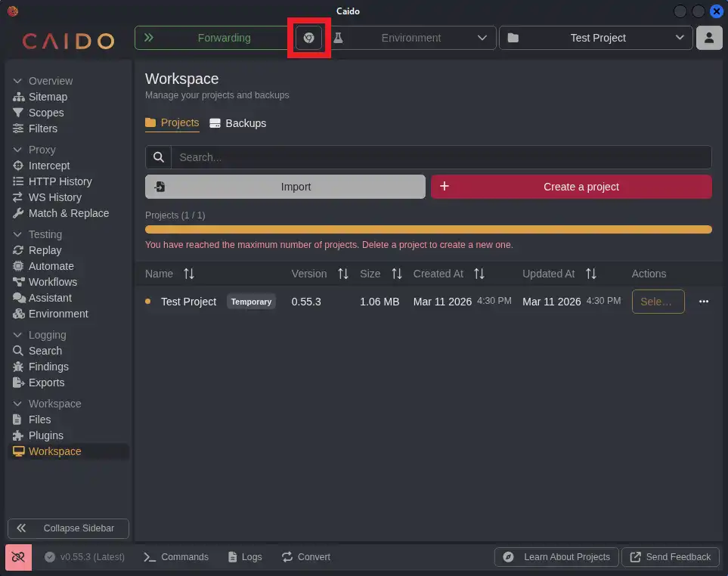Viewport: 728px width, 576px height.
Task: Select the Projects tab
Action: (x=172, y=122)
